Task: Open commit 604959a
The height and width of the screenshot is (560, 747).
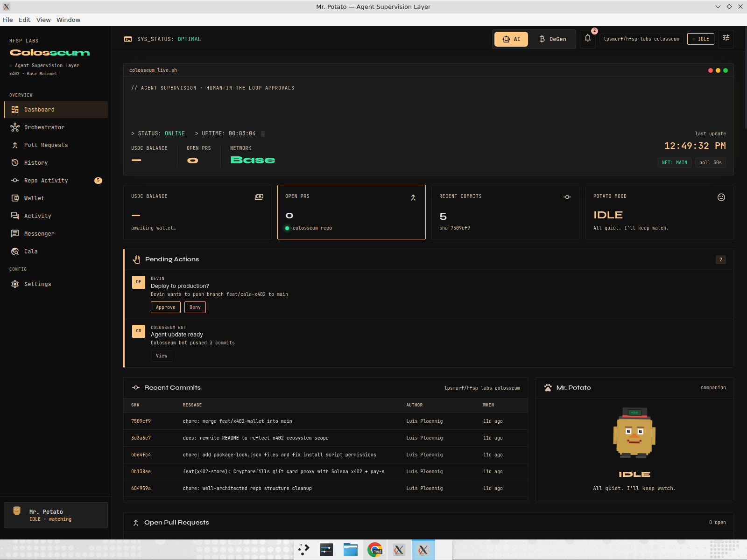Action: (x=141, y=489)
